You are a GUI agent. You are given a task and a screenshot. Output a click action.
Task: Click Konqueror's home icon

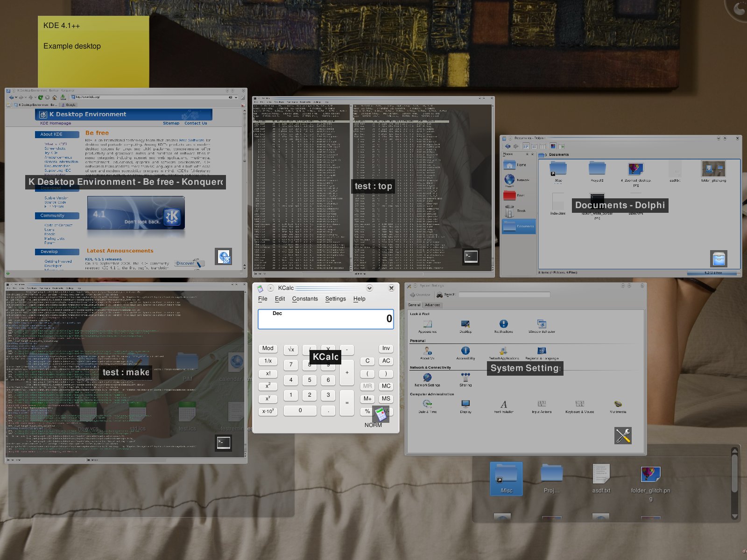pos(55,98)
